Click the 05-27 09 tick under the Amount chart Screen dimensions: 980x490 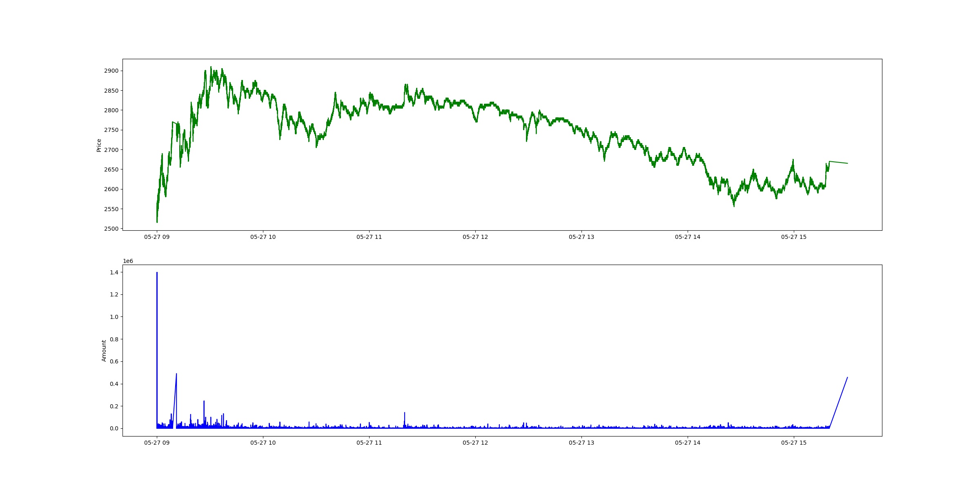pyautogui.click(x=157, y=443)
